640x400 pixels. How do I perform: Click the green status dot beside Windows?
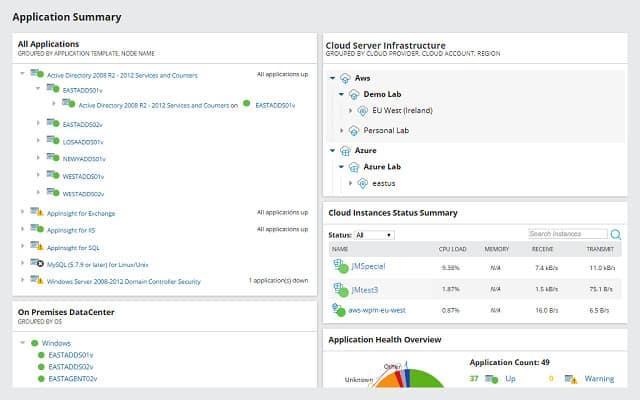(35, 343)
